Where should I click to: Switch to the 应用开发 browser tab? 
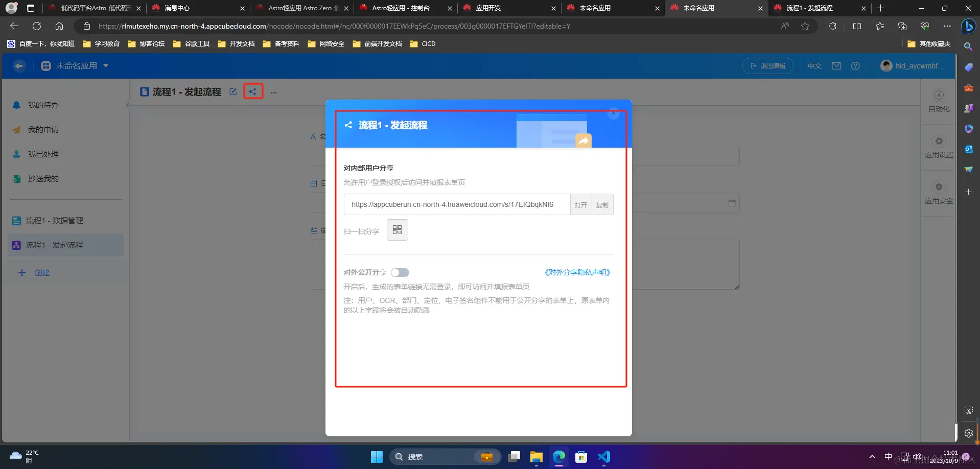click(508, 8)
